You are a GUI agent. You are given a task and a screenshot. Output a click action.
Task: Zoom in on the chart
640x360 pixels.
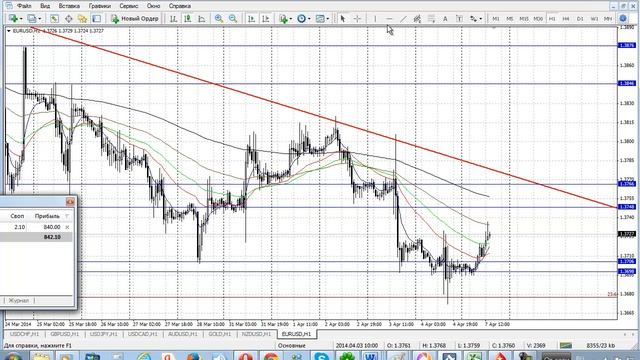[219, 19]
